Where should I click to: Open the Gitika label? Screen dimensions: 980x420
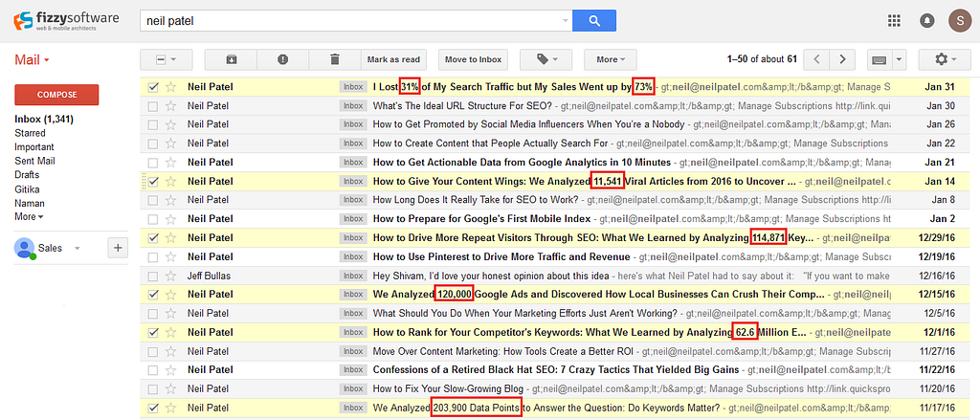pos(27,188)
